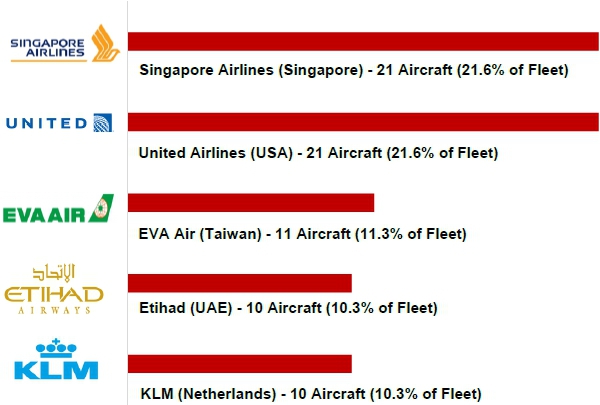Select the UNITED wordmark text

coord(46,124)
